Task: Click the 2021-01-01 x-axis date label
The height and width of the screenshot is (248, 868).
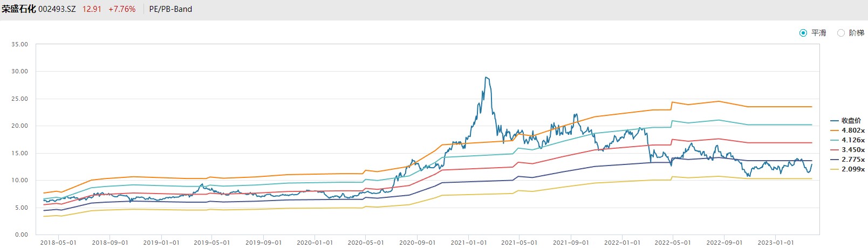Action: point(468,243)
